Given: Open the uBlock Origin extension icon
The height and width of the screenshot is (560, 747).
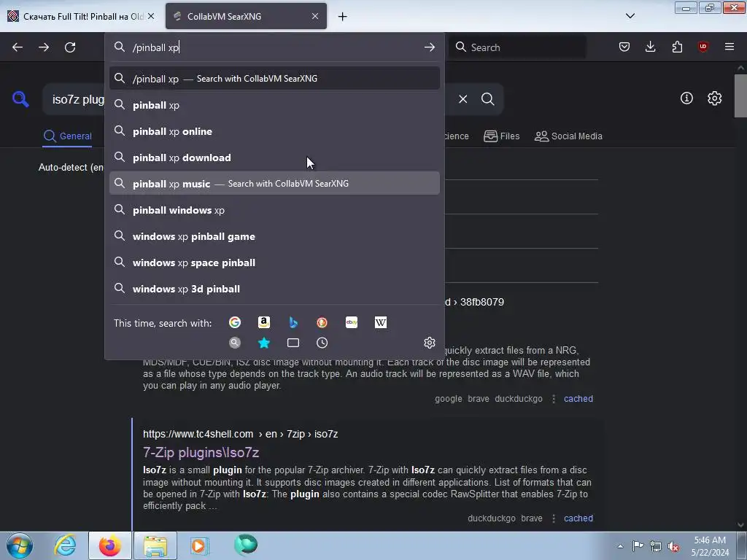Looking at the screenshot, I should 703,47.
